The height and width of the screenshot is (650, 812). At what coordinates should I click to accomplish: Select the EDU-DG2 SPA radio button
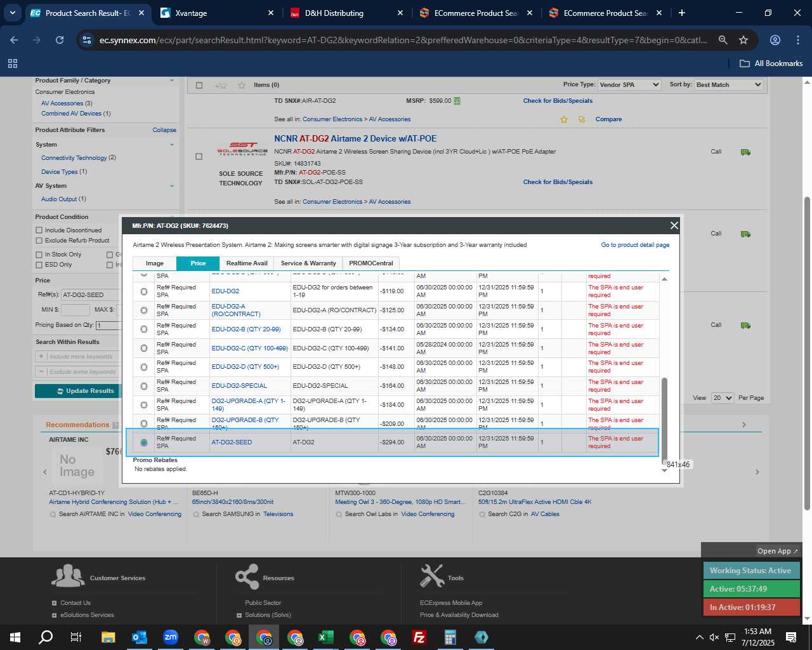click(x=144, y=291)
